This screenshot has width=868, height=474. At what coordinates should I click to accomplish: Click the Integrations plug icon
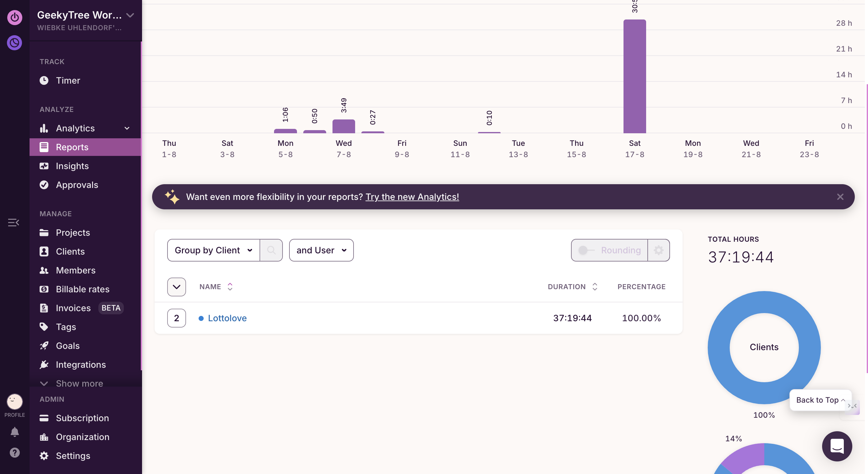44,365
